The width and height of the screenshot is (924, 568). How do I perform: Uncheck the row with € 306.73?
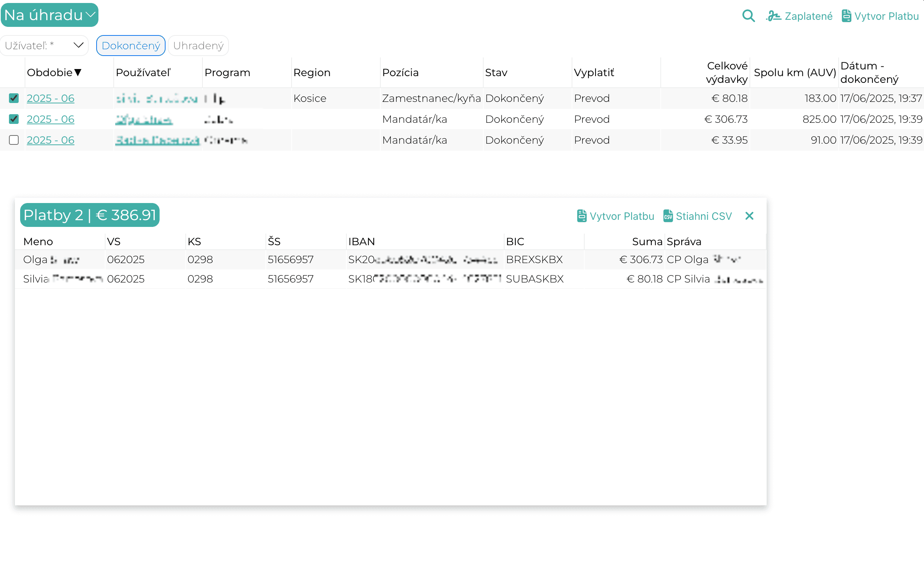click(x=14, y=119)
